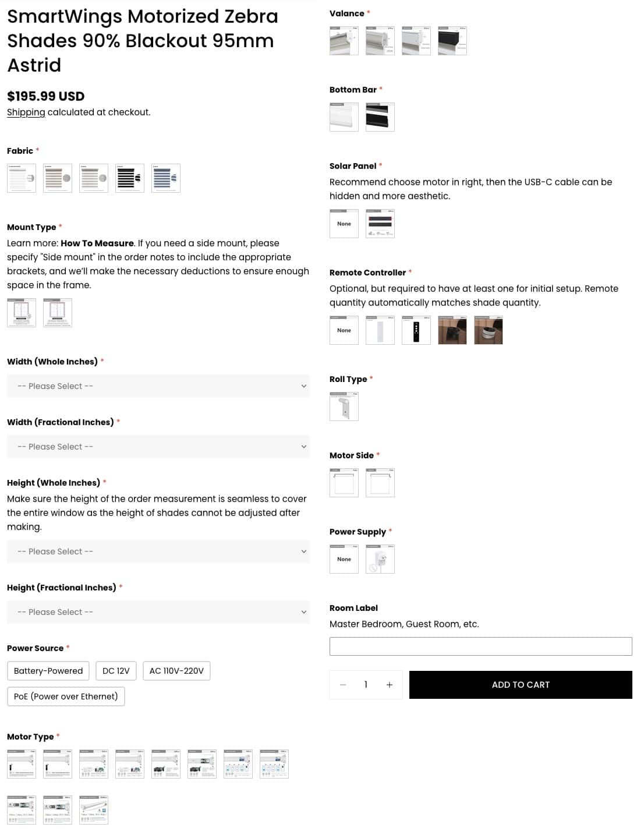This screenshot has height=831, width=644.
Task: Expand the Height (Whole Inches) dropdown
Action: [158, 551]
